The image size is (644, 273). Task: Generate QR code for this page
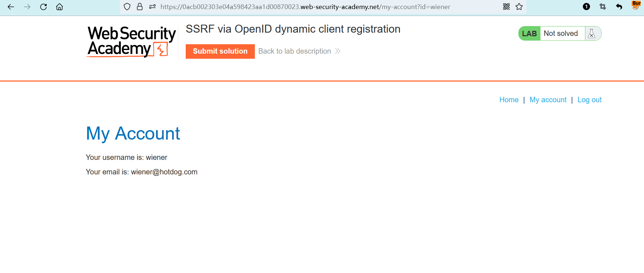click(x=506, y=7)
